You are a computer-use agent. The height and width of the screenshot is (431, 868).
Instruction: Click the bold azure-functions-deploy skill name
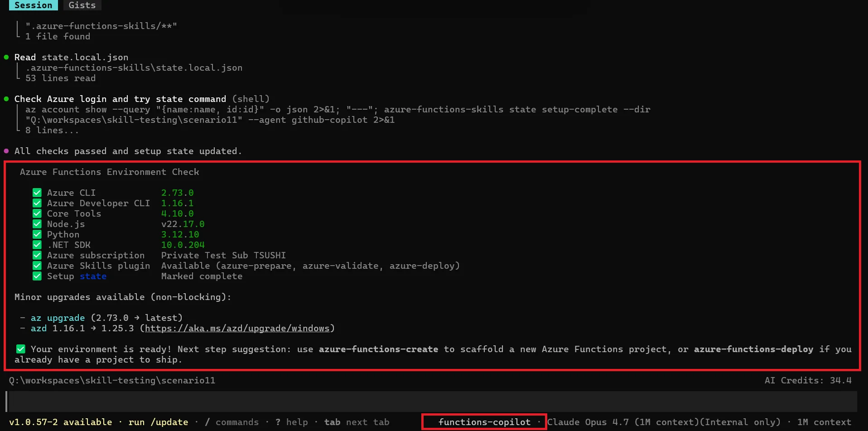[753, 349]
